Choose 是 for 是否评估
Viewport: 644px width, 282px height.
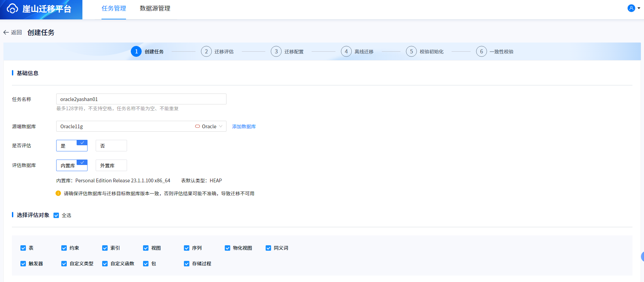[72, 146]
